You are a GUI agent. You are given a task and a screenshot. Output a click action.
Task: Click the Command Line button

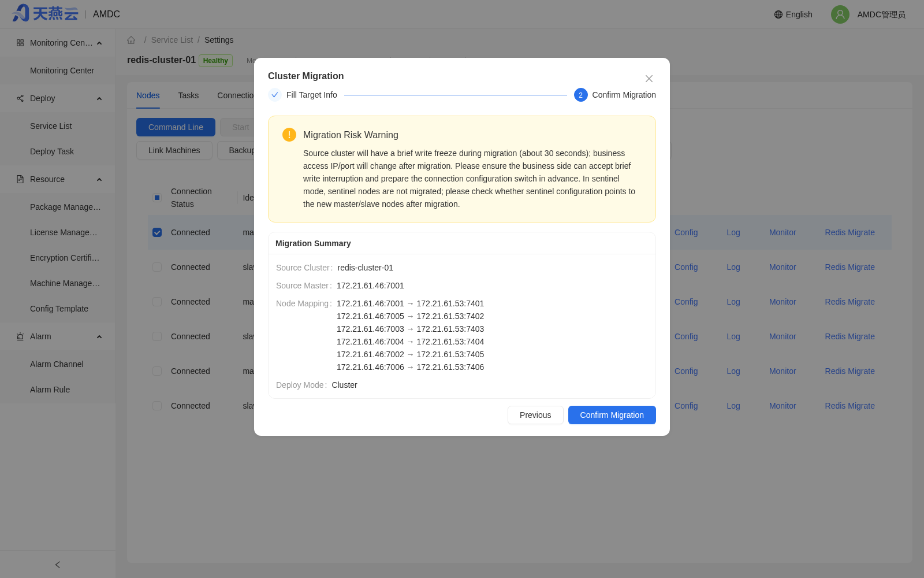[176, 127]
